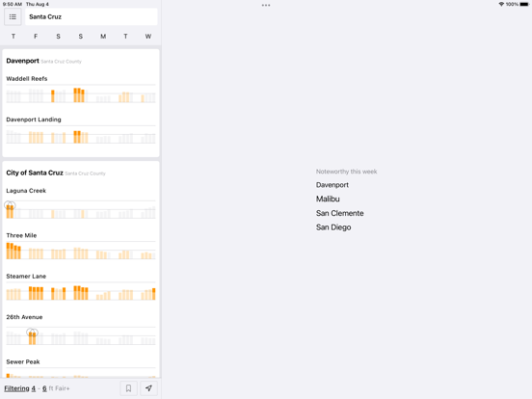532x399 pixels.
Task: Change minimum wave height 4
Action: pyautogui.click(x=33, y=388)
